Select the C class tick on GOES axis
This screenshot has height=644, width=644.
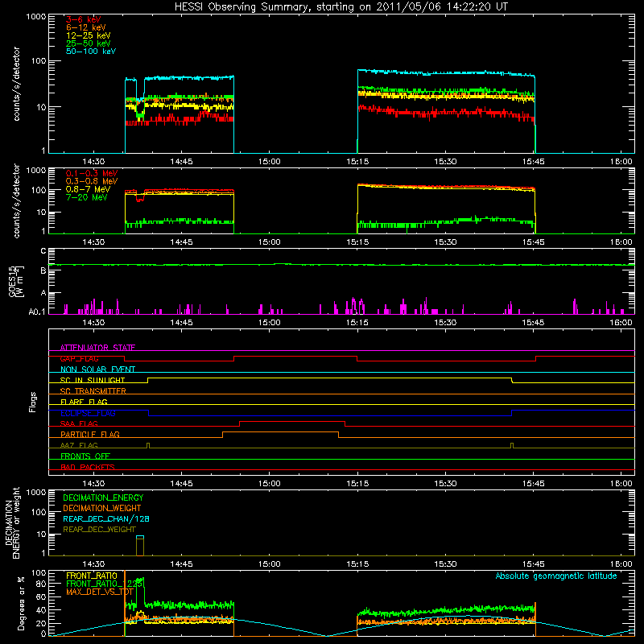43,251
